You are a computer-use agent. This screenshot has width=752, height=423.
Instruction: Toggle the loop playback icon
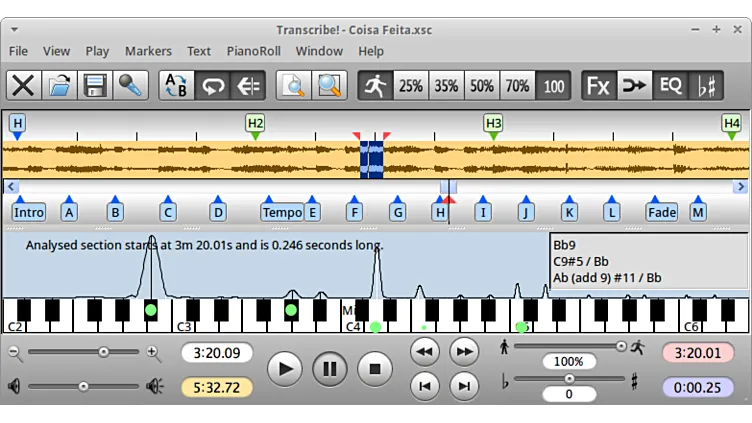pos(212,86)
